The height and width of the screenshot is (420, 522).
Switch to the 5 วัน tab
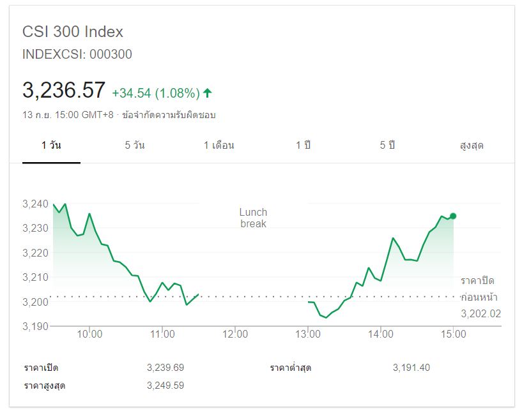pyautogui.click(x=134, y=146)
